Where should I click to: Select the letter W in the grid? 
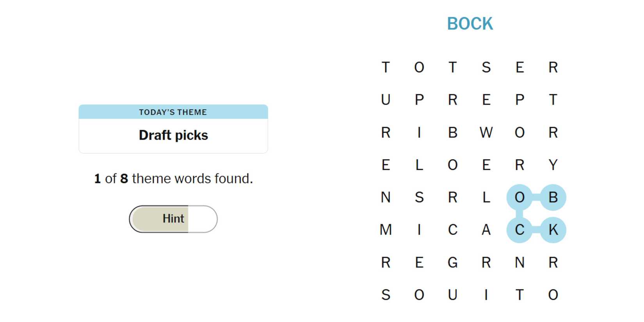(486, 133)
